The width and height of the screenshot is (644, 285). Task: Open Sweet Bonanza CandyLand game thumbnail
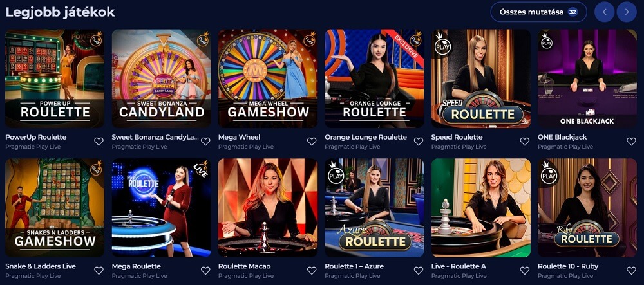pos(162,78)
